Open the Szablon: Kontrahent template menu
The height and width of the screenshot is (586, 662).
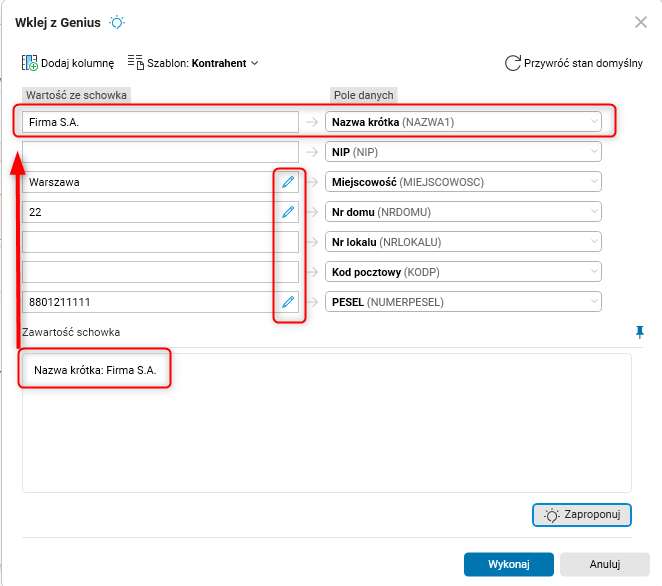tap(194, 62)
